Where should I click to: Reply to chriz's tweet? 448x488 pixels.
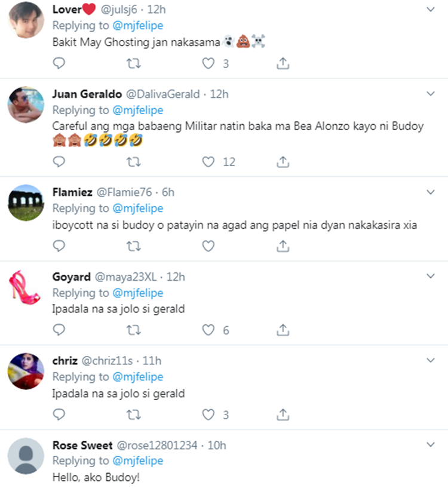59,414
